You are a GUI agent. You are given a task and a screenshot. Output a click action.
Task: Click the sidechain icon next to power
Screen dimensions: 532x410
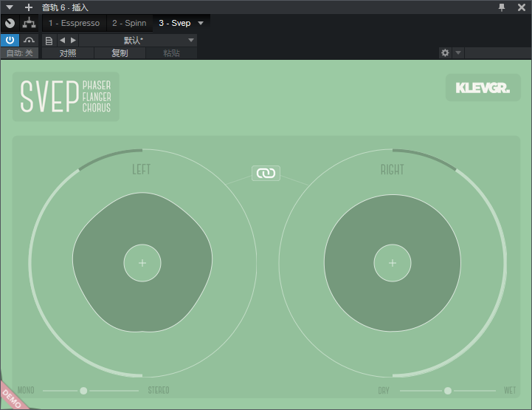coord(29,41)
